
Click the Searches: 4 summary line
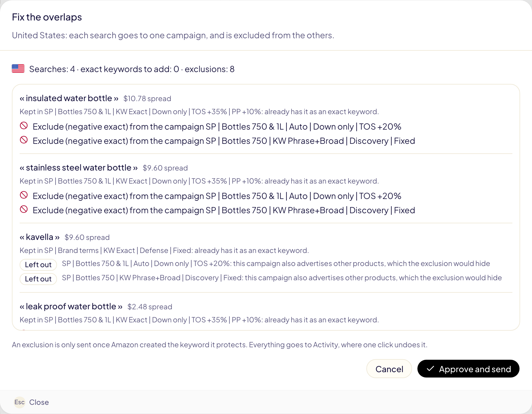pyautogui.click(x=132, y=69)
